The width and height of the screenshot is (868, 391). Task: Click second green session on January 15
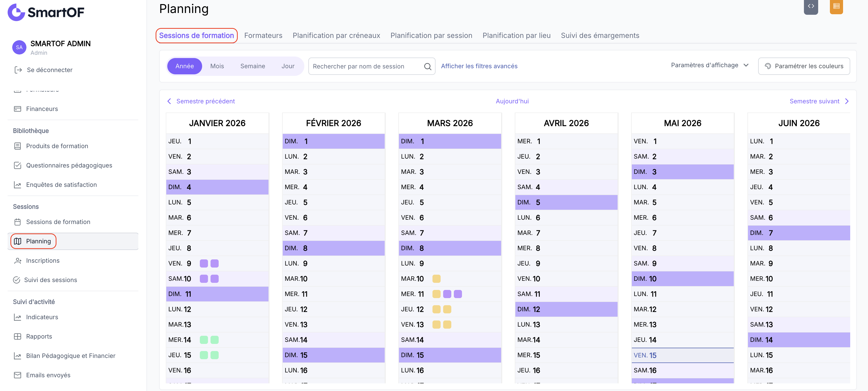point(215,355)
